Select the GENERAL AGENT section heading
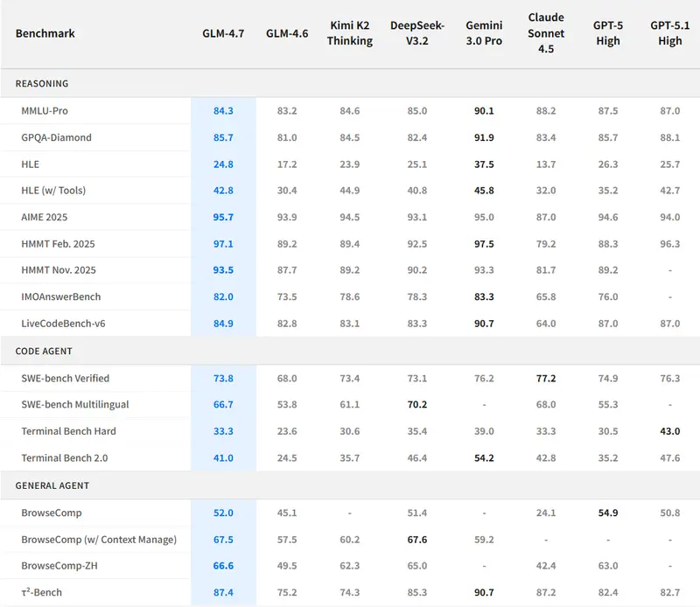Viewport: 700px width, 607px height. tap(52, 485)
